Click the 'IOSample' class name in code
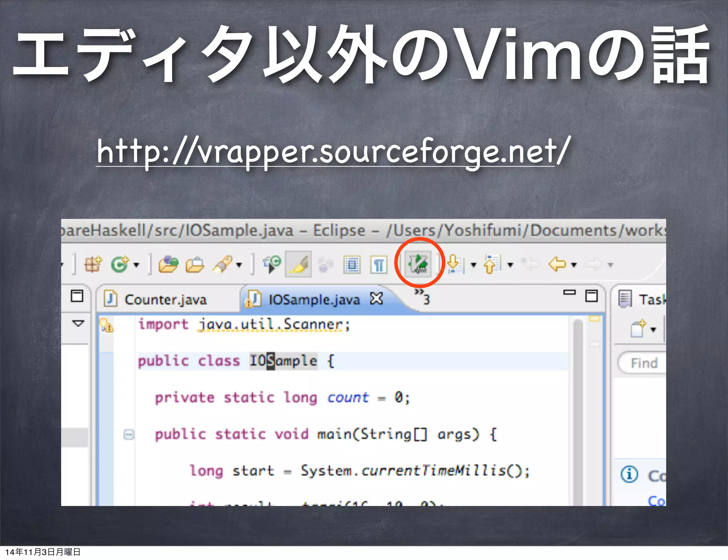This screenshot has width=728, height=560. click(283, 361)
